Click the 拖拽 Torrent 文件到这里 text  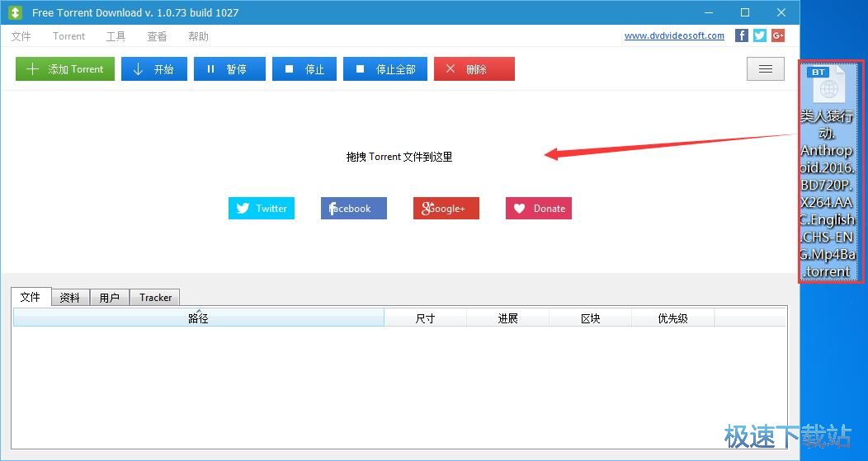click(399, 157)
